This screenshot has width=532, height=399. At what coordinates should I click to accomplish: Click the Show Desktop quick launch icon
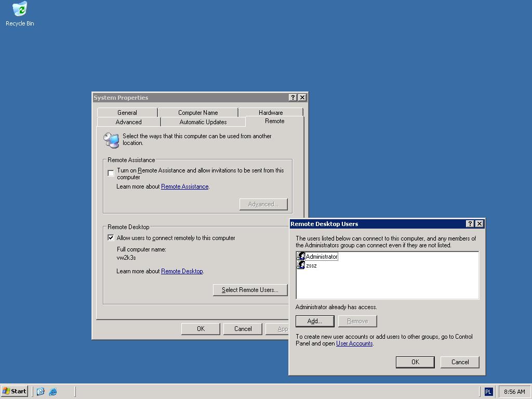click(x=41, y=392)
